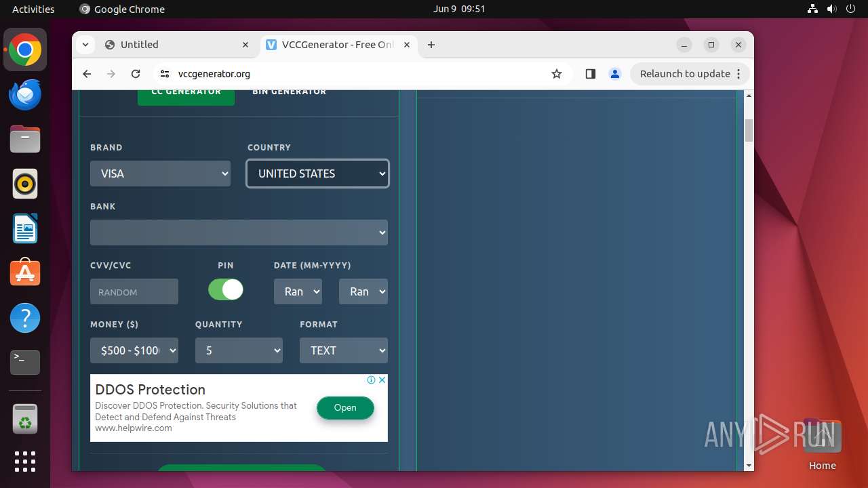Open Chrome side panel
The image size is (868, 488).
tap(590, 74)
